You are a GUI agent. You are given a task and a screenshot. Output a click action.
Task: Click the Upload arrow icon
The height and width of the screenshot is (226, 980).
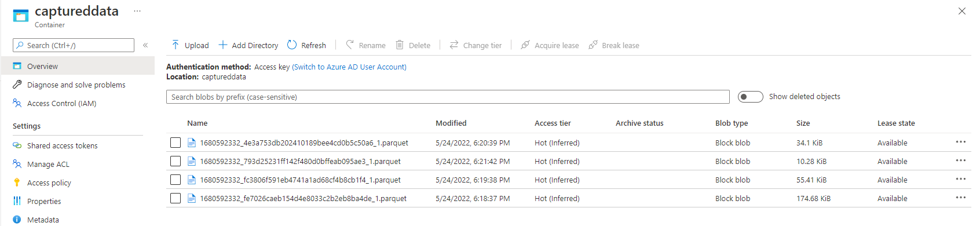tap(175, 45)
